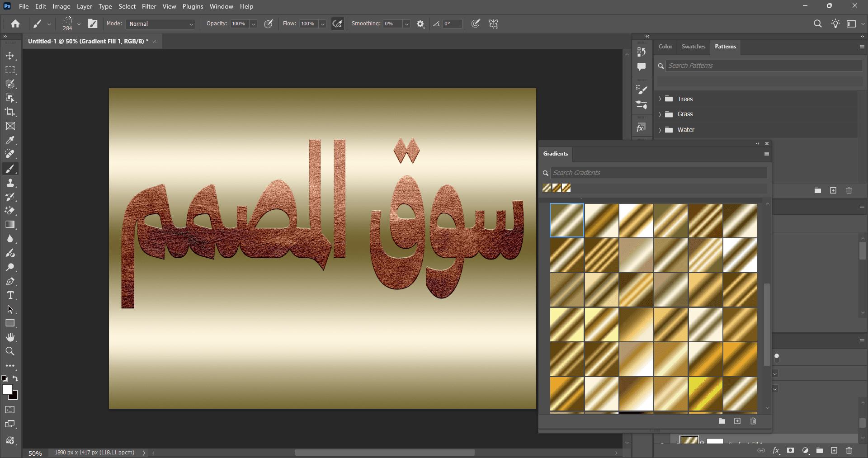
Task: Select the Hand tool
Action: 10,337
